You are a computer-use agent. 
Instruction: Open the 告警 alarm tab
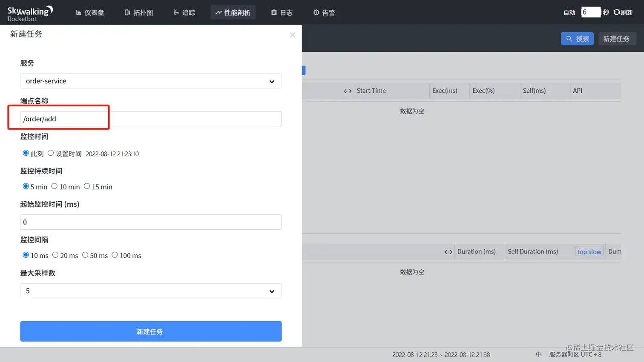click(324, 13)
